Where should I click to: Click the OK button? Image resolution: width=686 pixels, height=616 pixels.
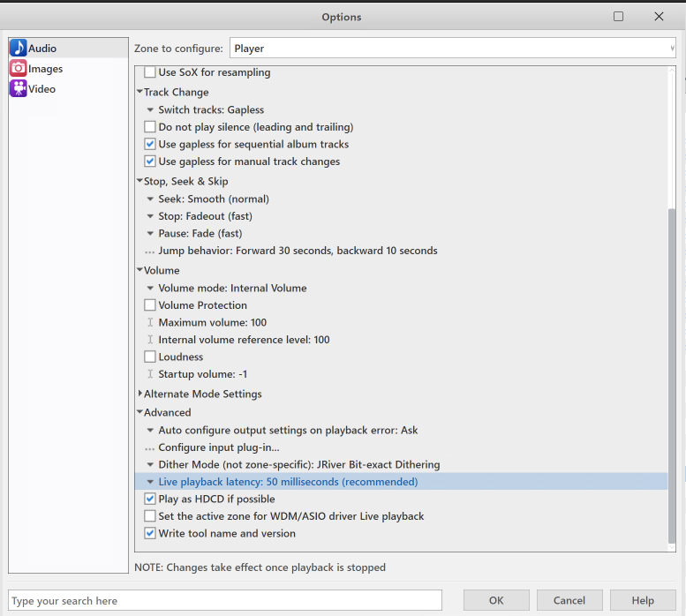[496, 600]
